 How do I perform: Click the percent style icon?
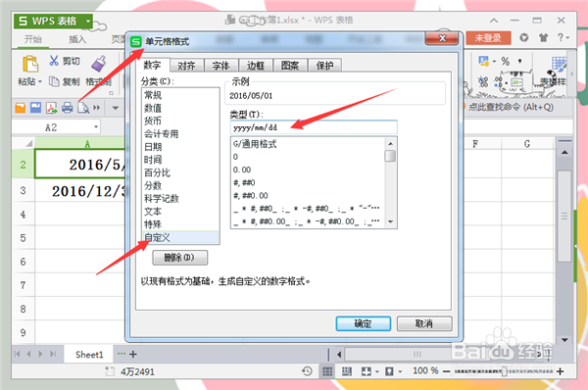(x=506, y=61)
